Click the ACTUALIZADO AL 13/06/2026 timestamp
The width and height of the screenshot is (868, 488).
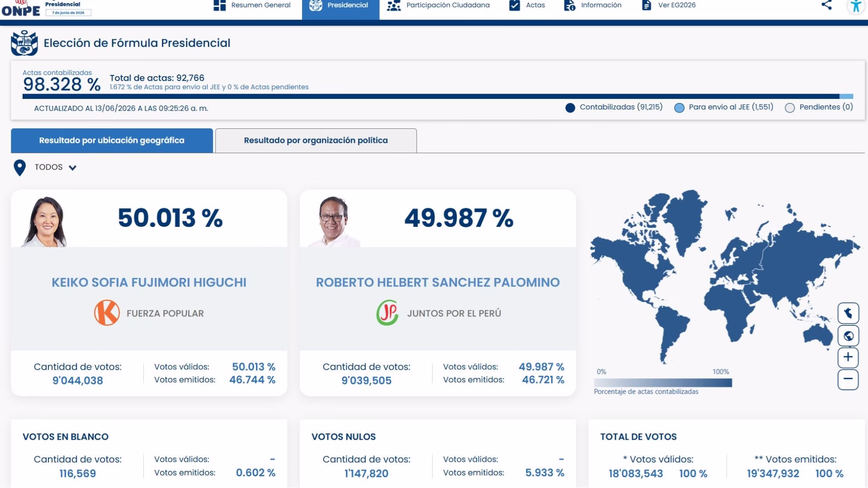121,108
